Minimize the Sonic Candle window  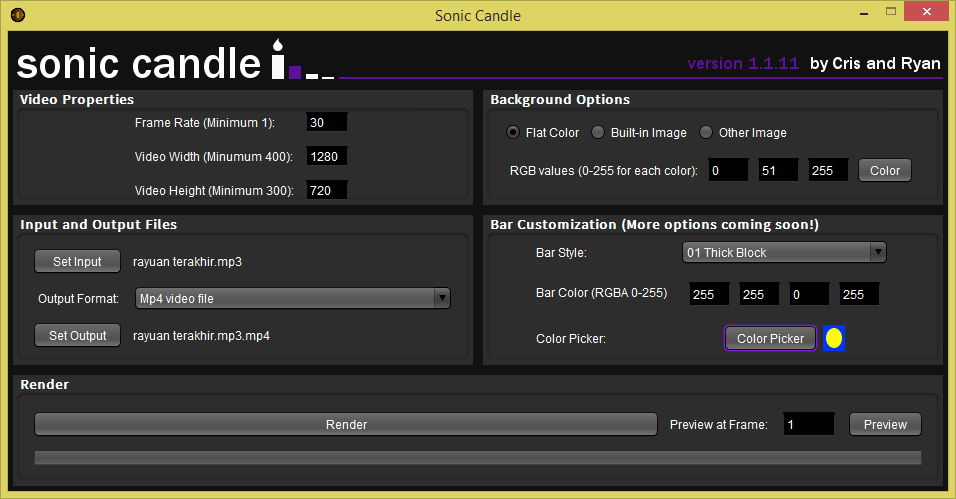tap(863, 12)
